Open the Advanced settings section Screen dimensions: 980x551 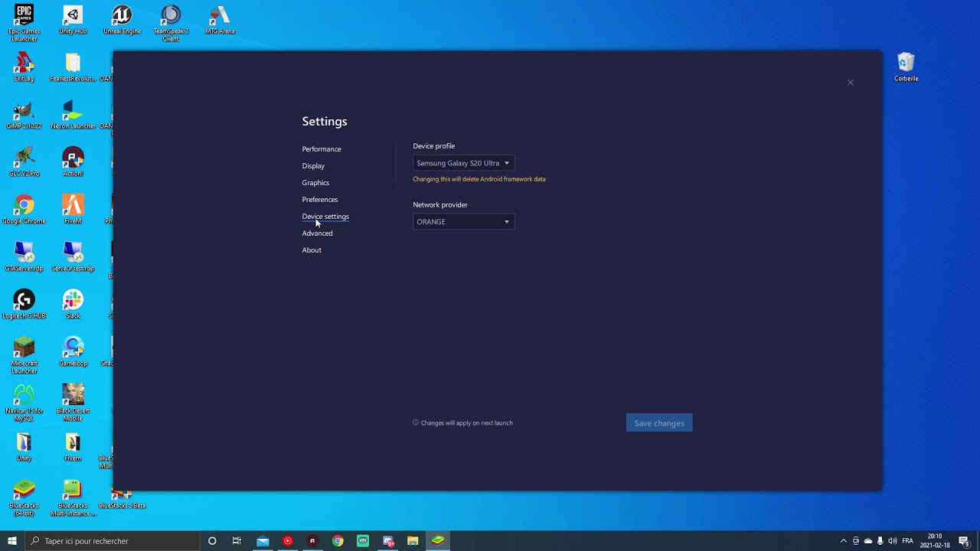coord(317,233)
